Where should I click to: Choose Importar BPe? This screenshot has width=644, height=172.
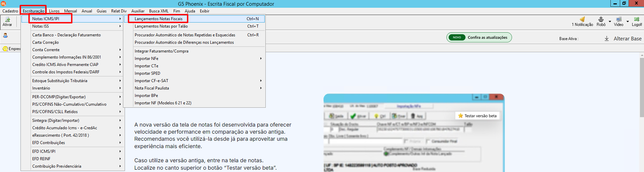(195, 96)
